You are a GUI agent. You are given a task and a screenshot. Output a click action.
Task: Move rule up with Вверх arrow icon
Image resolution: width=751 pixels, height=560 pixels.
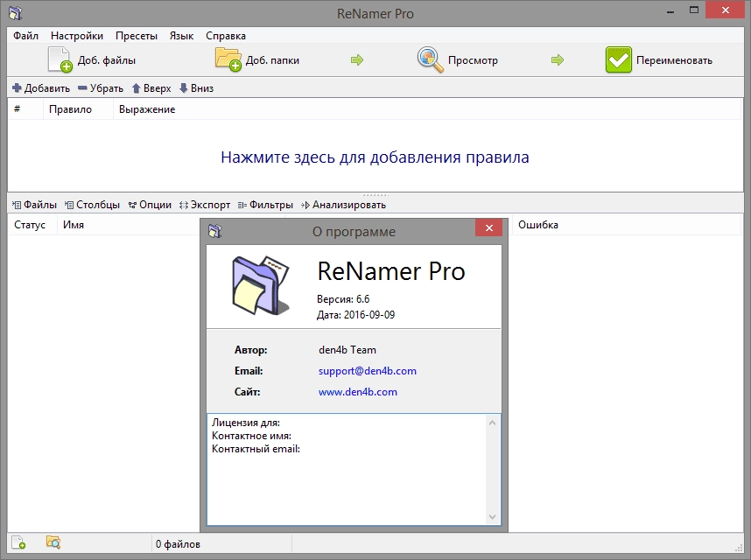tap(136, 88)
